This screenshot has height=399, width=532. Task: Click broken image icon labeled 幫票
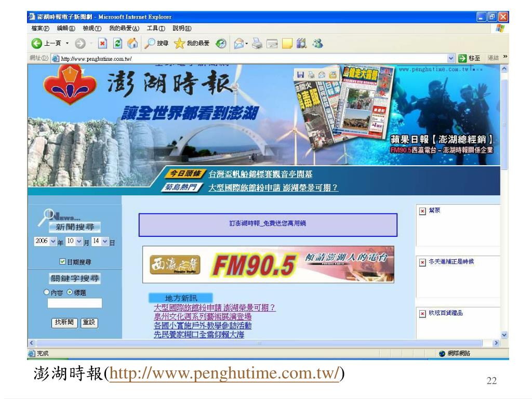422,211
